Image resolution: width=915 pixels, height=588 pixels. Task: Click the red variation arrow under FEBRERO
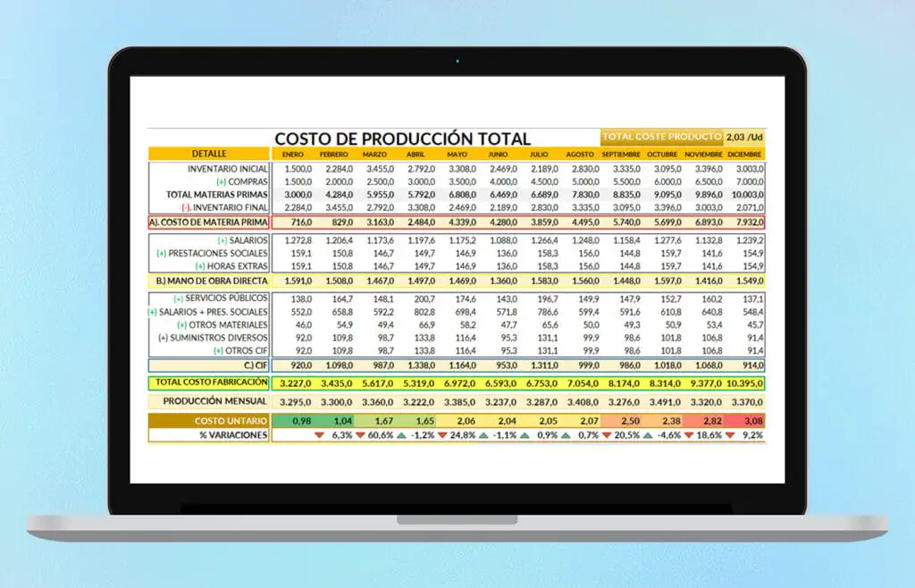tap(318, 436)
